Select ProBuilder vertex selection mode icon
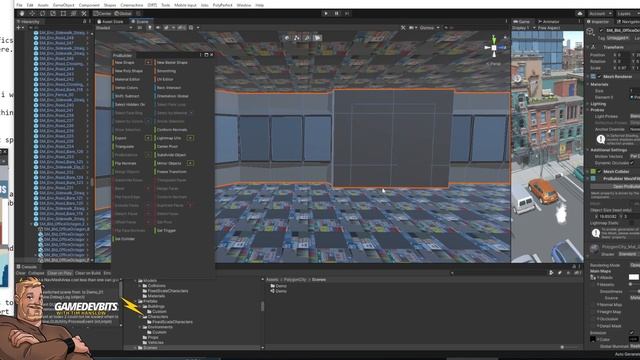The image size is (640, 360). [297, 38]
